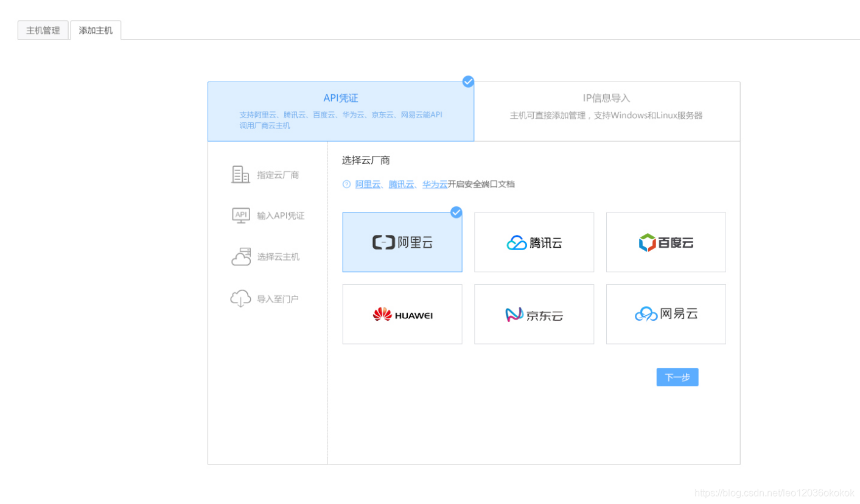Click the question mark help icon

coord(347,184)
